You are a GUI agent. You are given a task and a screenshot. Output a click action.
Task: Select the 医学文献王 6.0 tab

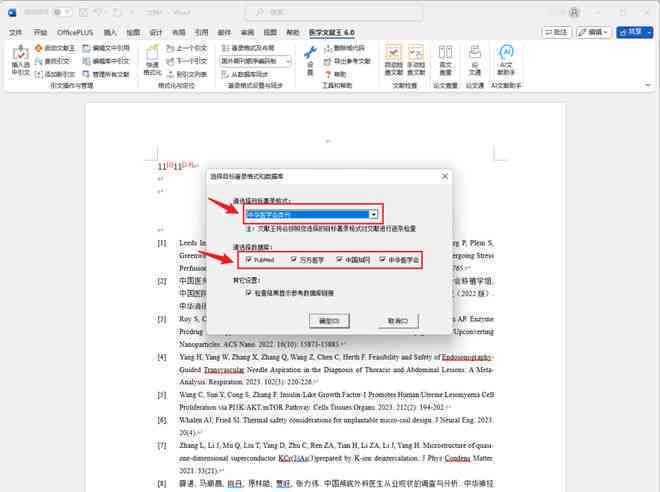(x=331, y=32)
